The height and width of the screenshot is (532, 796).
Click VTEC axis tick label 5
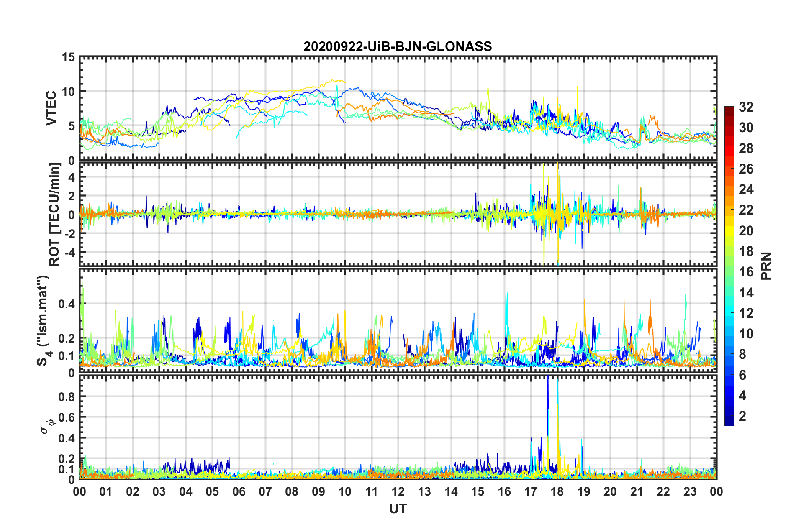coord(72,126)
